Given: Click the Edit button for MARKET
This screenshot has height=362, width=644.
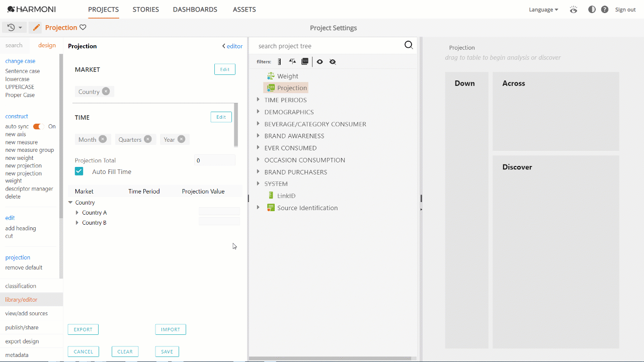Looking at the screenshot, I should [x=224, y=69].
